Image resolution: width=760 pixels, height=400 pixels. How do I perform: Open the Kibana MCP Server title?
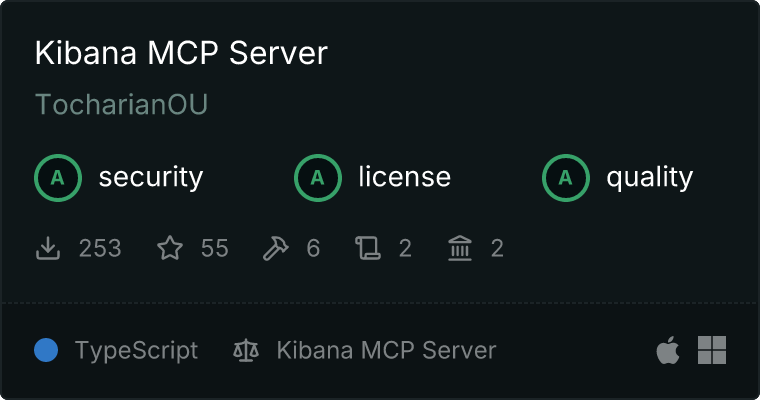point(181,53)
